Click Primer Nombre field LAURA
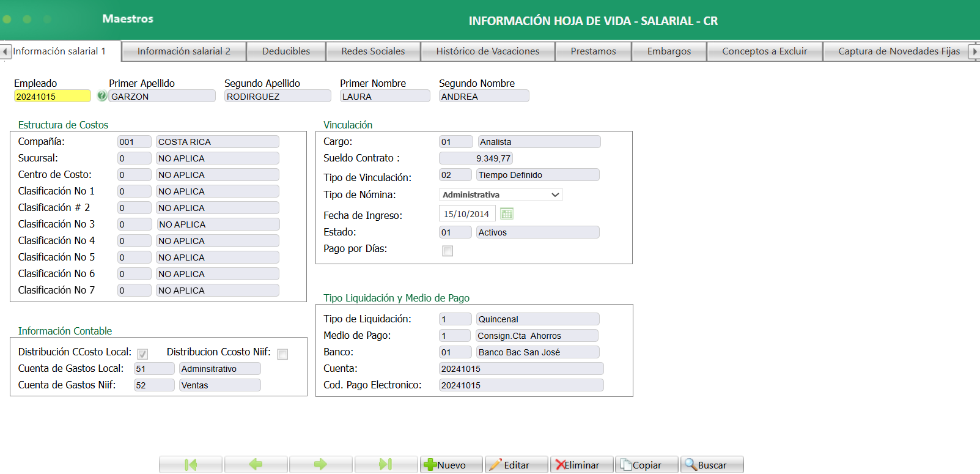 point(385,96)
